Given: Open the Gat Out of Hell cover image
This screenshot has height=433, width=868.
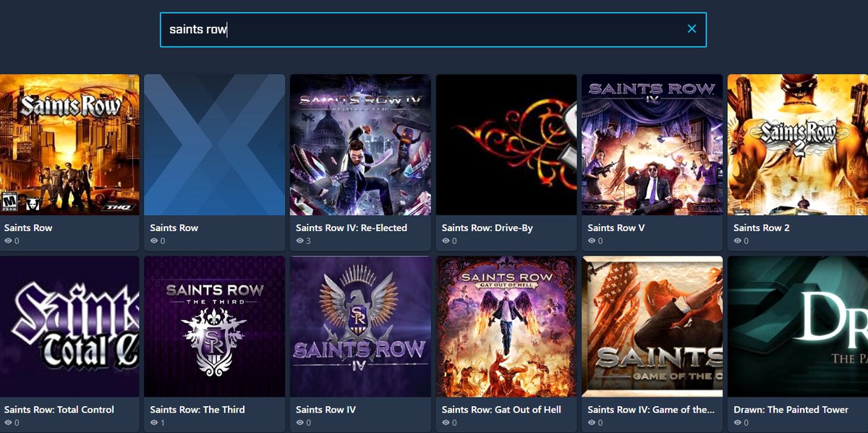Looking at the screenshot, I should [506, 327].
